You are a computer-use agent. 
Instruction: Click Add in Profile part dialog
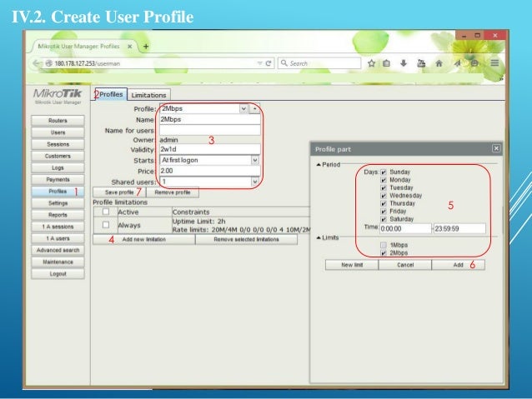coord(459,265)
